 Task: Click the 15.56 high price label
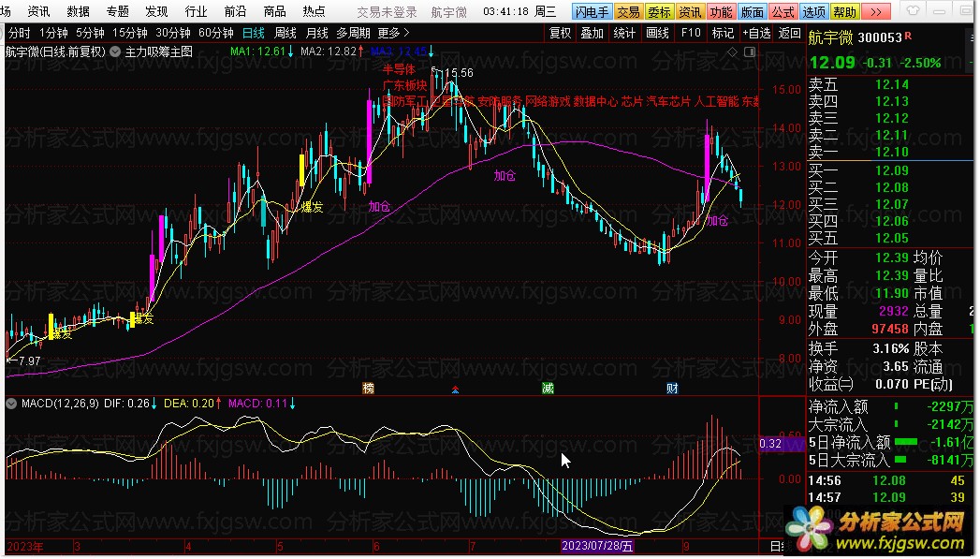tap(459, 73)
